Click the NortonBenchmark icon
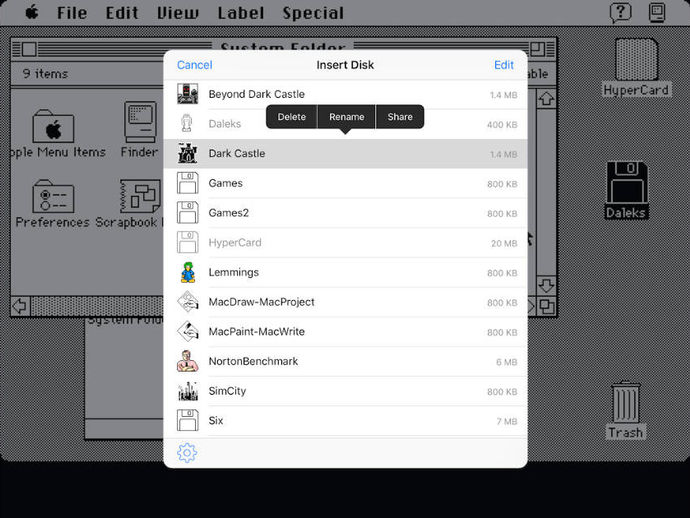Image resolution: width=690 pixels, height=518 pixels. (187, 361)
